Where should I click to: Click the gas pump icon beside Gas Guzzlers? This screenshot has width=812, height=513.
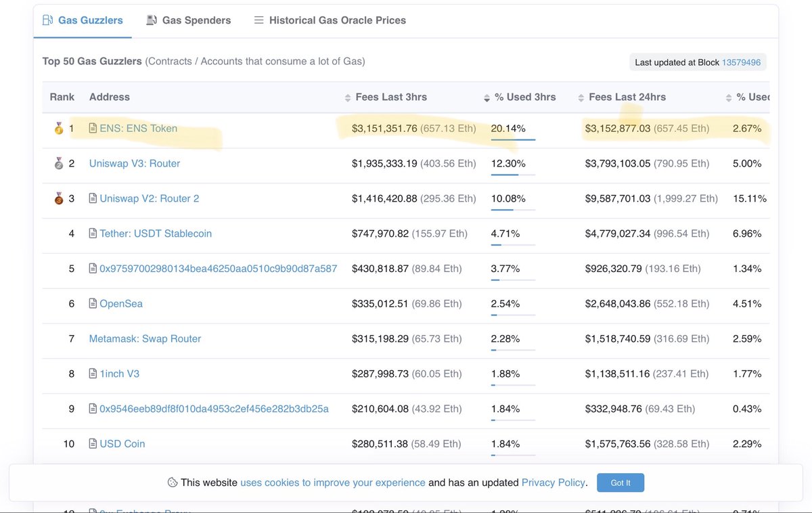47,20
